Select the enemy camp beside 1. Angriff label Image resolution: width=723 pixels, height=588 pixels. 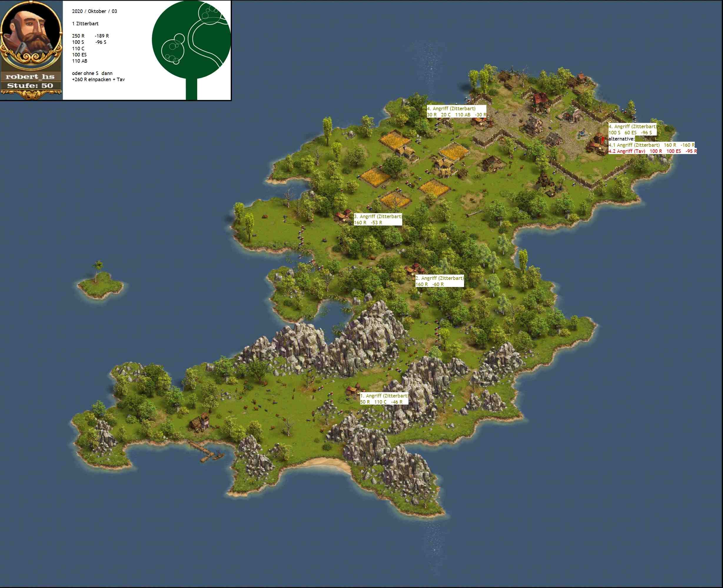pos(353,390)
